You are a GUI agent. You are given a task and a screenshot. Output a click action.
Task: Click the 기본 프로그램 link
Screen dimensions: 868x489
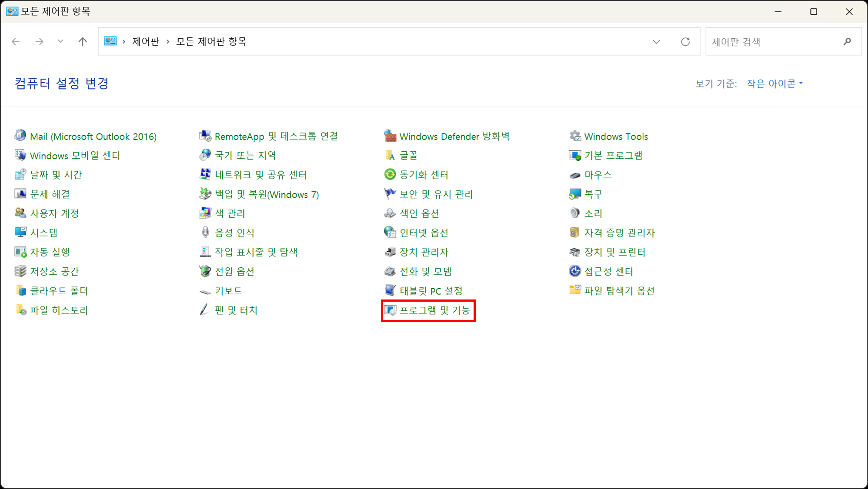pos(613,156)
